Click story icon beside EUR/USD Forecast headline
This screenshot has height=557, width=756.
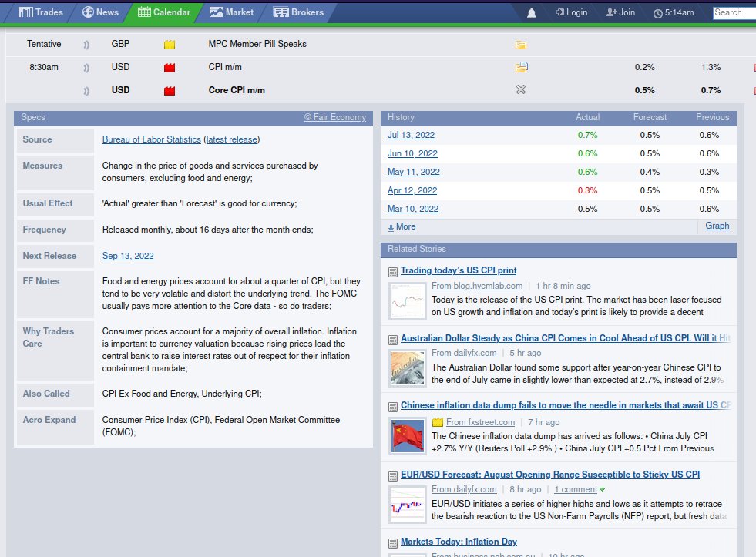(x=393, y=476)
